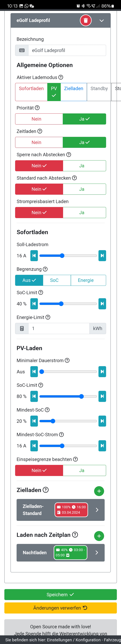
Task: Add a new Zielladen plan
Action: point(99,491)
